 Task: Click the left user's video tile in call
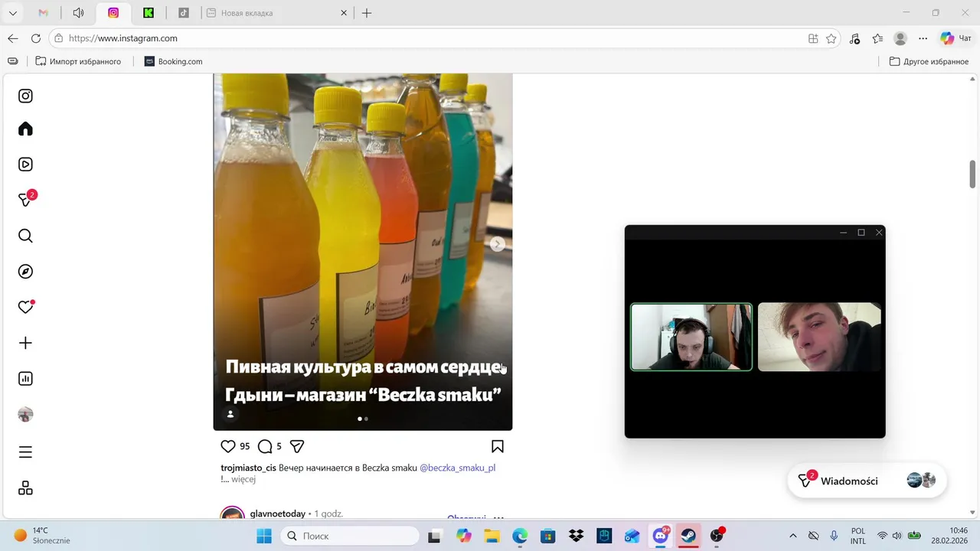click(x=691, y=337)
